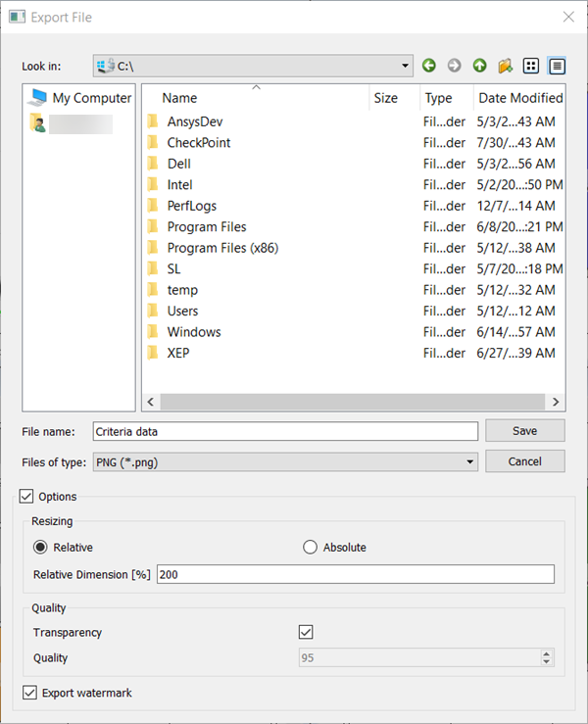The image size is (588, 724).
Task: Click the temp folder icon
Action: click(153, 290)
